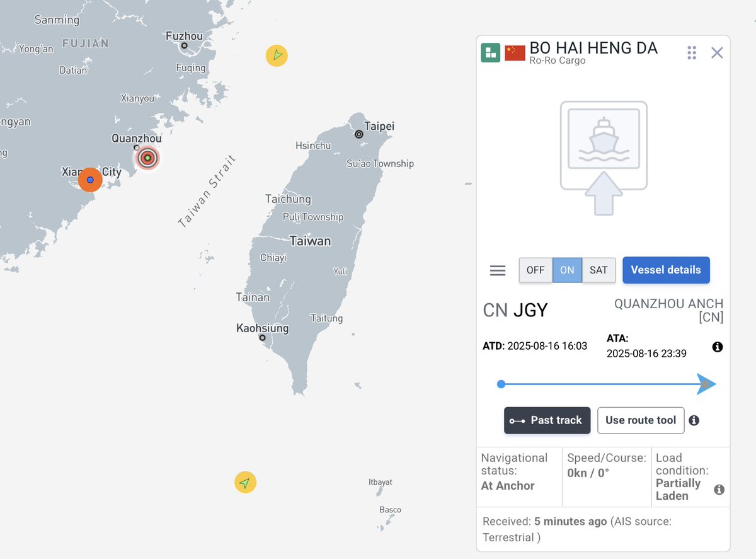Select the orange vessel marker near Xiamen
Screen dimensions: 756x559
(x=90, y=180)
